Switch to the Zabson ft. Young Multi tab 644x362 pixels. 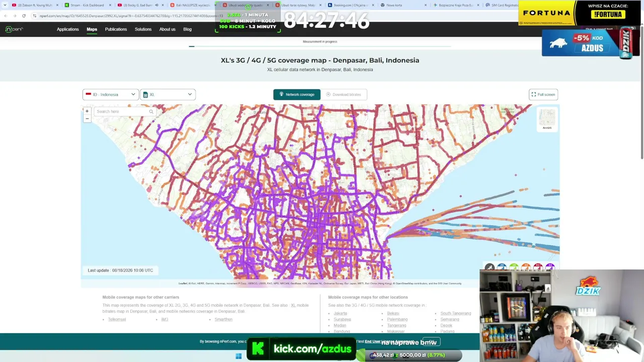(x=34, y=5)
